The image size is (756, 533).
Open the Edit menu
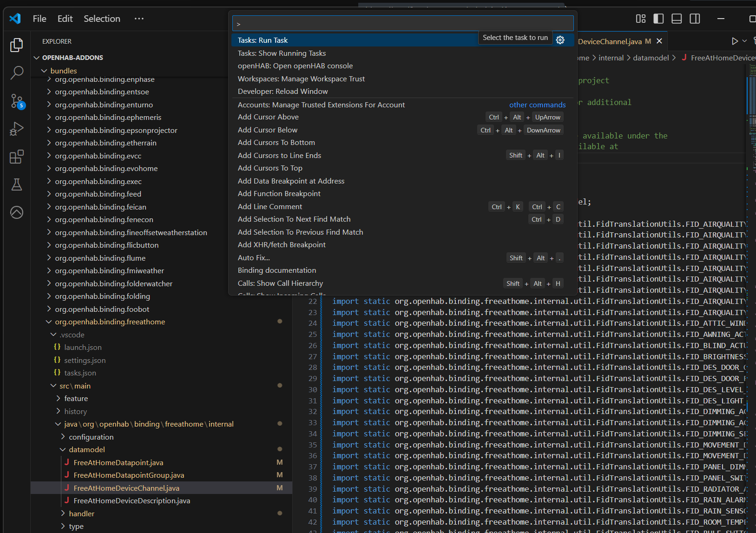(x=65, y=19)
